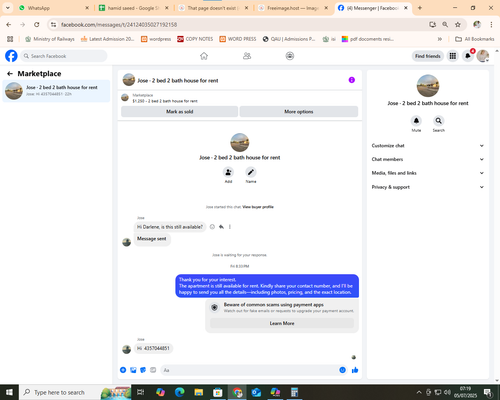Click the Mark as sold button
Viewport: 500px width, 400px height.
pyautogui.click(x=179, y=112)
